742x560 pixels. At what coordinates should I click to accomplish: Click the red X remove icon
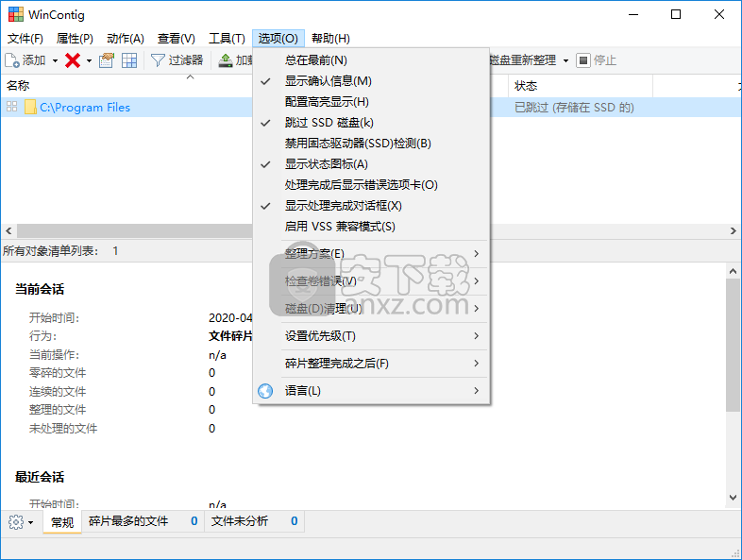click(x=73, y=60)
